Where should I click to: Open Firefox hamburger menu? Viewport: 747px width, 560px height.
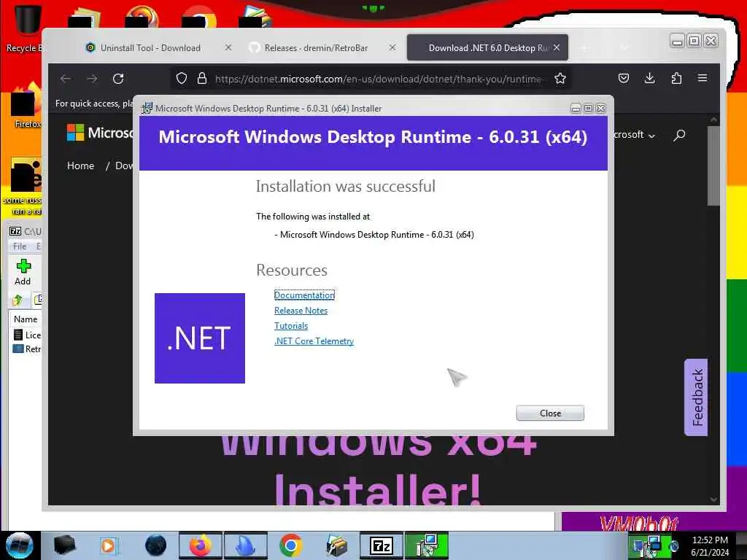[703, 78]
